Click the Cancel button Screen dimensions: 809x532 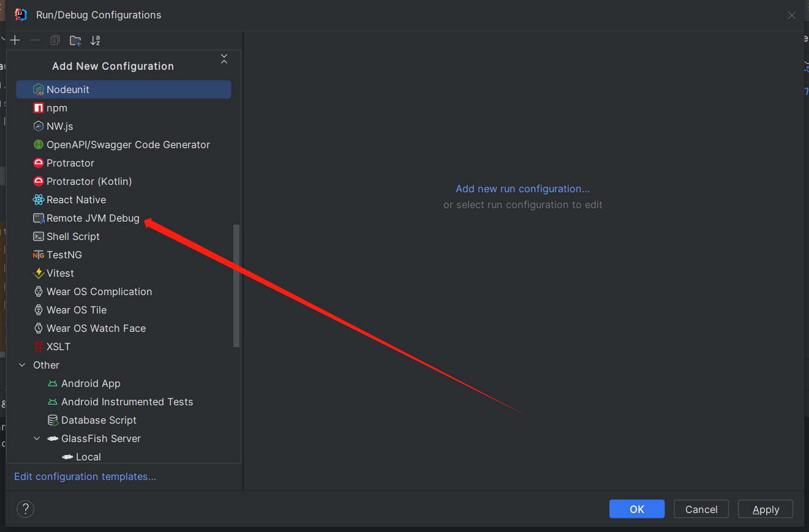701,509
